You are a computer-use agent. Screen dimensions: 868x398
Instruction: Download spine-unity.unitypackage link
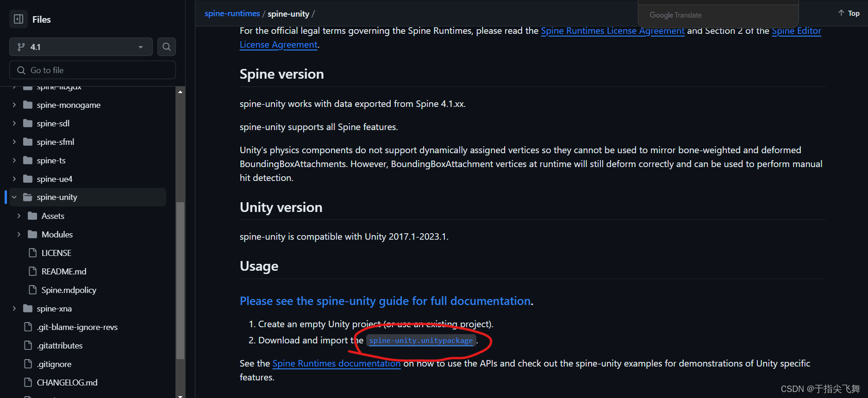[x=421, y=341]
